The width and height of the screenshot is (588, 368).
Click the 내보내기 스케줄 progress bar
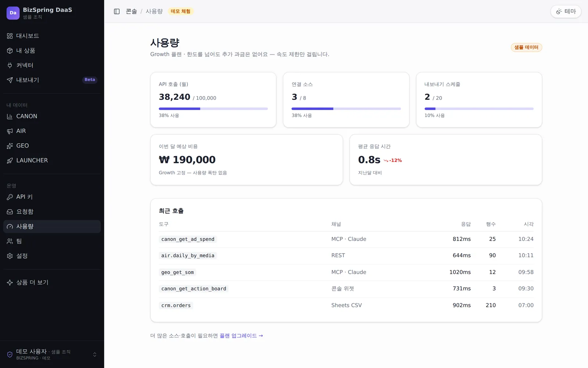479,109
